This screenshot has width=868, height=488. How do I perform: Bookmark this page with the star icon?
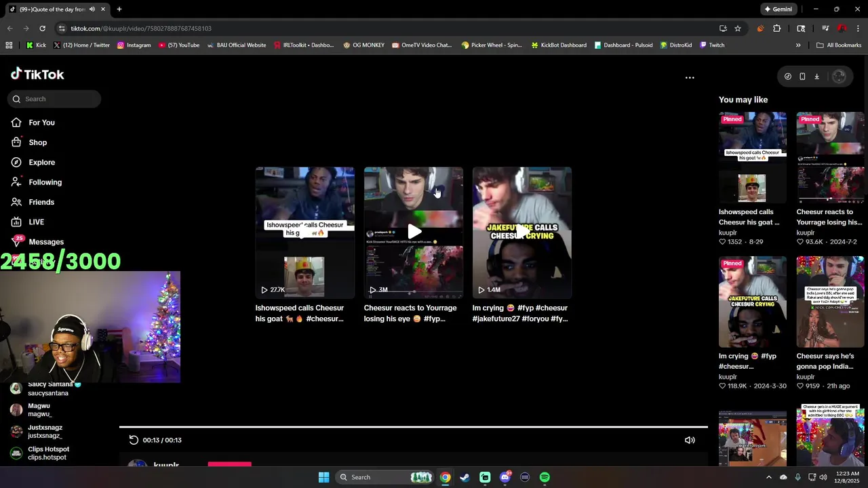[738, 28]
